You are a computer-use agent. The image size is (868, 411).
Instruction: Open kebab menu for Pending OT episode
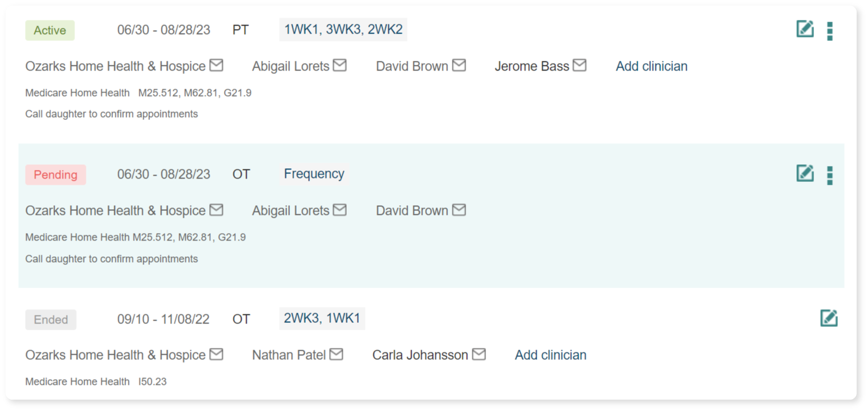coord(830,175)
